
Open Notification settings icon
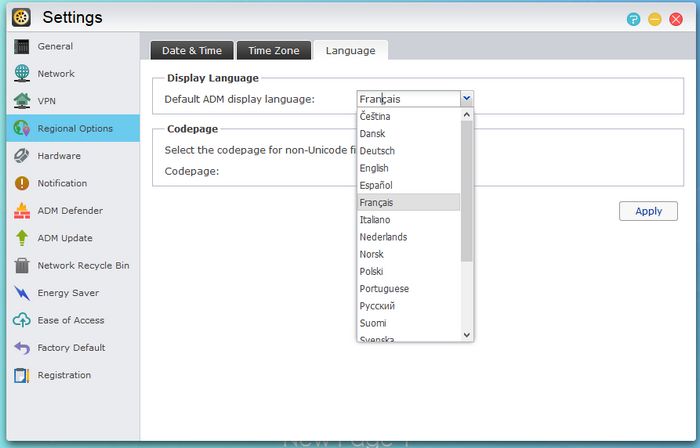(21, 183)
